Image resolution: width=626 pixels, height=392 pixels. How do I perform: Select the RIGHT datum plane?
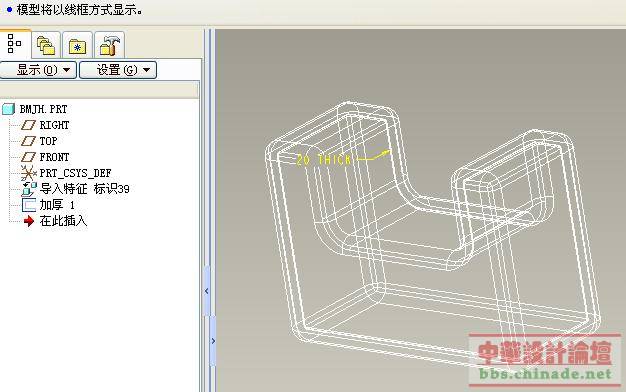click(54, 125)
